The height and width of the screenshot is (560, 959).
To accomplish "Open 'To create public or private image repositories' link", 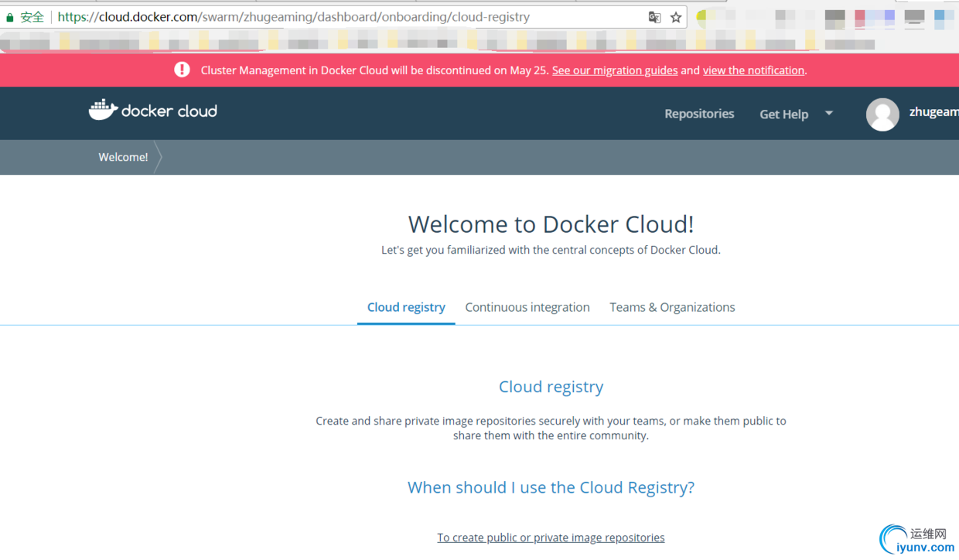I will (x=551, y=538).
